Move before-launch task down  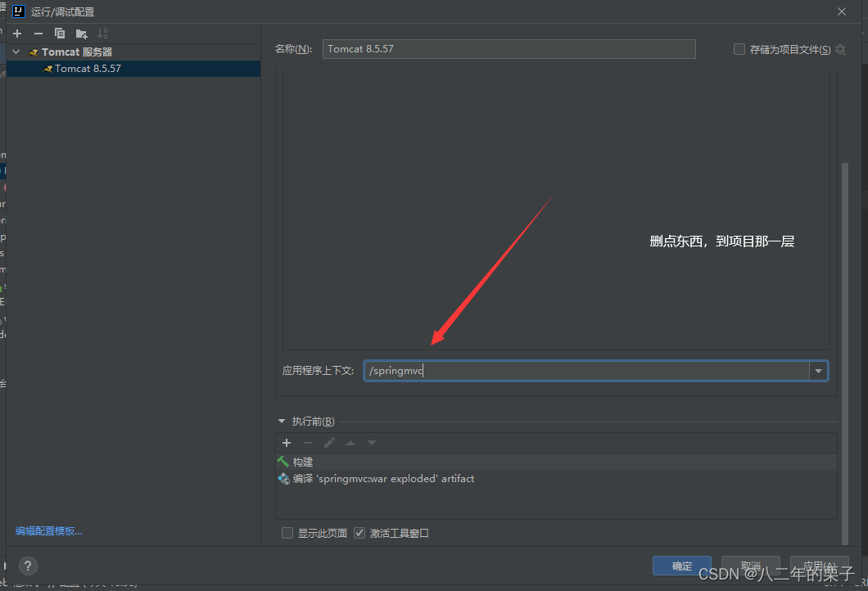(x=372, y=443)
